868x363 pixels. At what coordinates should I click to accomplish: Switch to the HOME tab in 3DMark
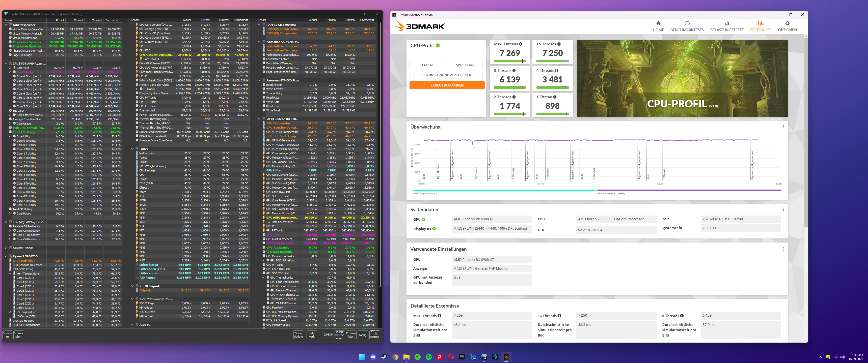pyautogui.click(x=658, y=24)
